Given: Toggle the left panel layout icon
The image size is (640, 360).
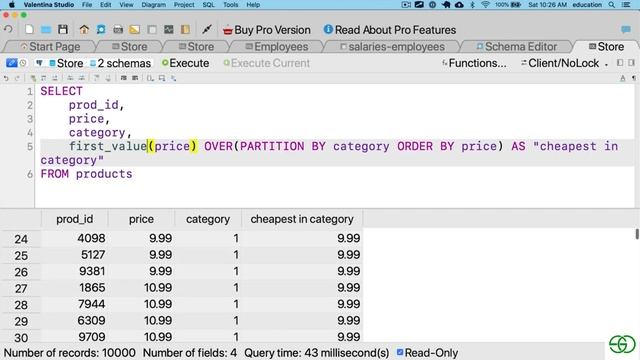Looking at the screenshot, I should click(x=620, y=63).
